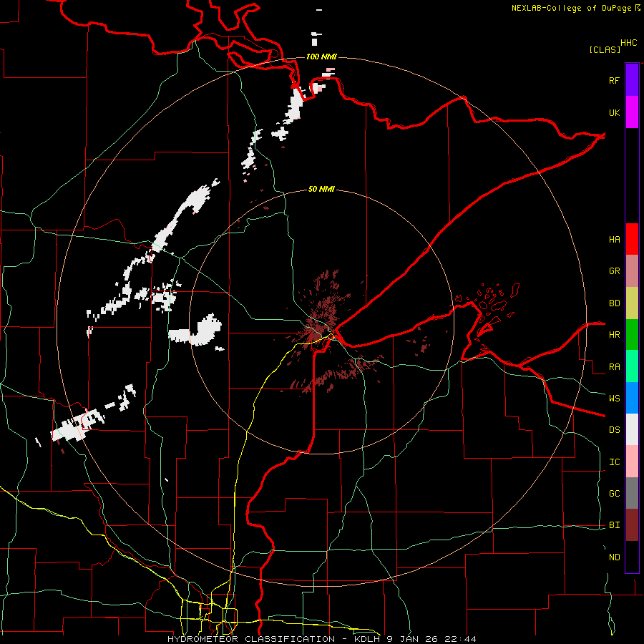Select the GR salmon legend swatch
Screen dimensions: 644x644
point(632,271)
